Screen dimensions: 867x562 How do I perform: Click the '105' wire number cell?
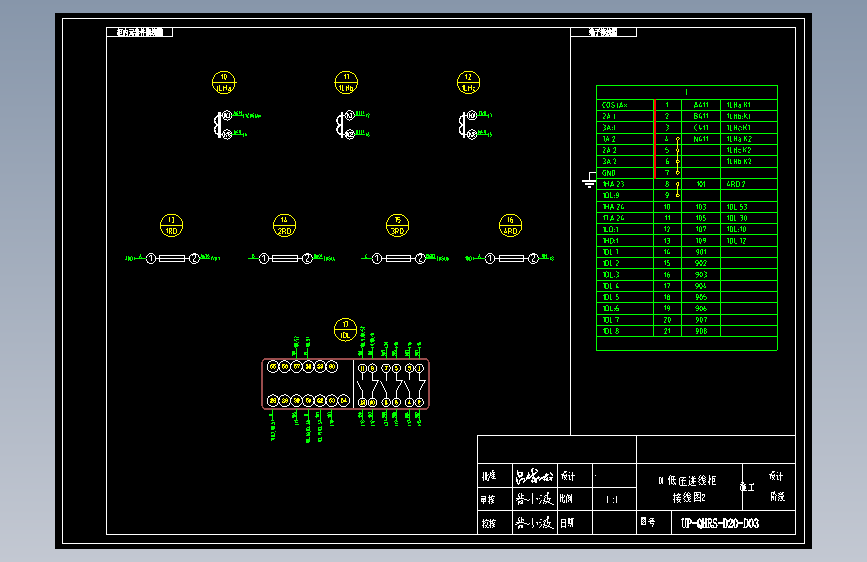tap(701, 218)
